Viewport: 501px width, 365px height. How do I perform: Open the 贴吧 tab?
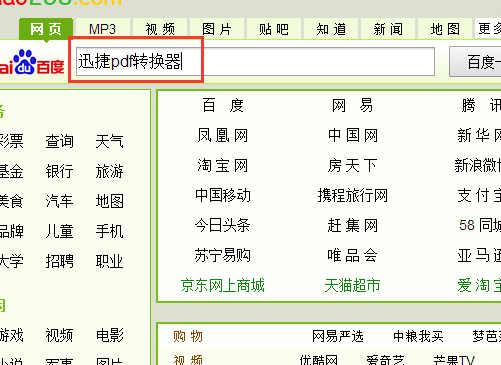[x=274, y=29]
